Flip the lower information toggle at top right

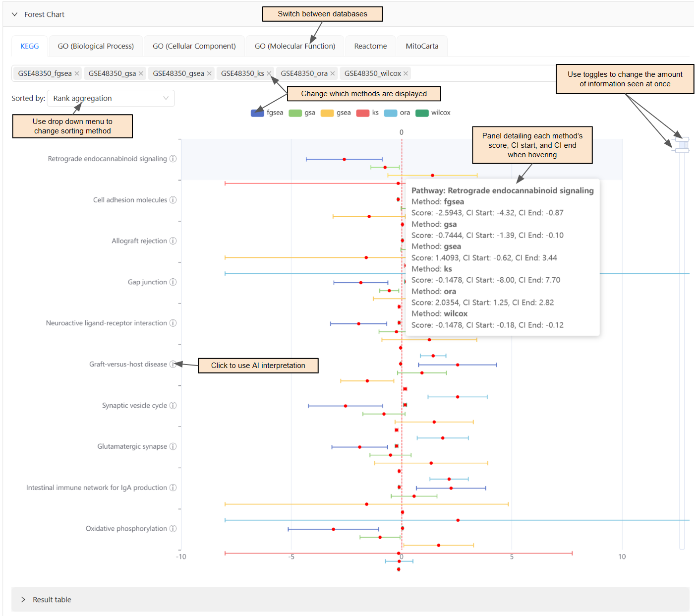click(x=681, y=149)
